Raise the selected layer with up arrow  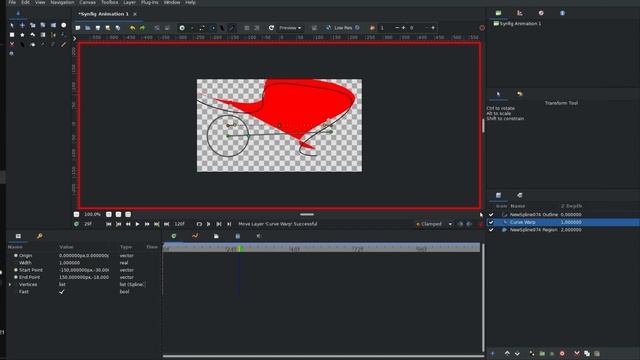[x=507, y=353]
